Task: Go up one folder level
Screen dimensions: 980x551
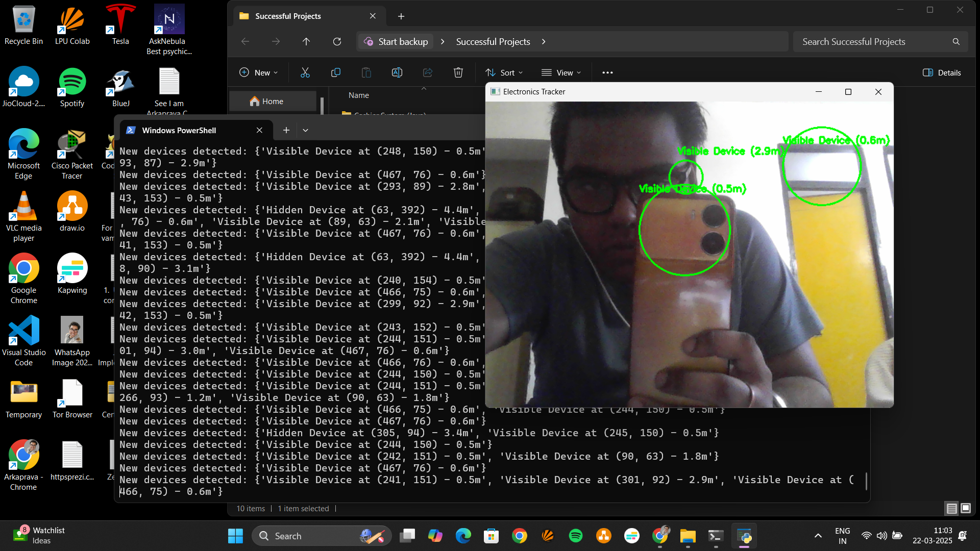Action: (x=306, y=41)
